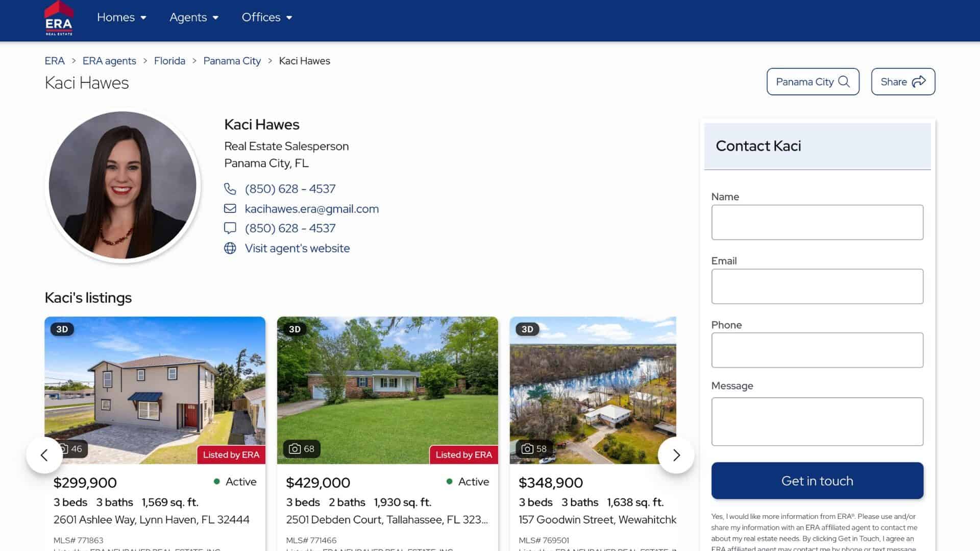980x551 pixels.
Task: Click in the Name input field
Action: [x=817, y=222]
